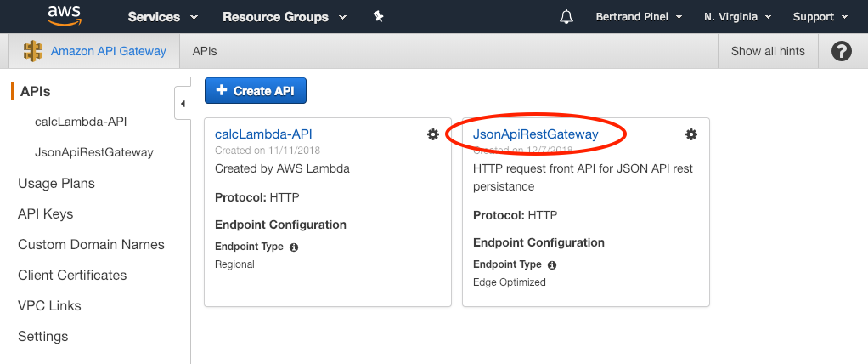Go to Amazon API Gateway home link
This screenshot has width=868, height=364.
pos(109,52)
